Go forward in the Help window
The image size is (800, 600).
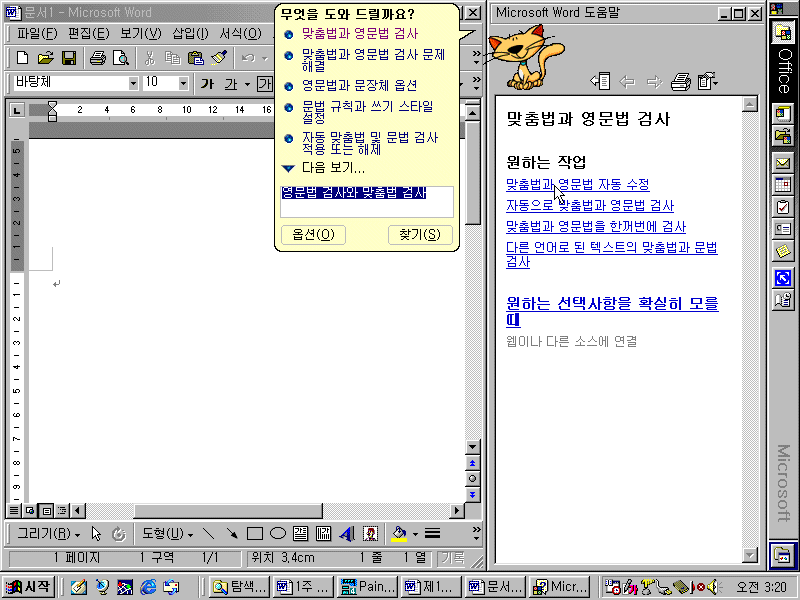[x=654, y=81]
